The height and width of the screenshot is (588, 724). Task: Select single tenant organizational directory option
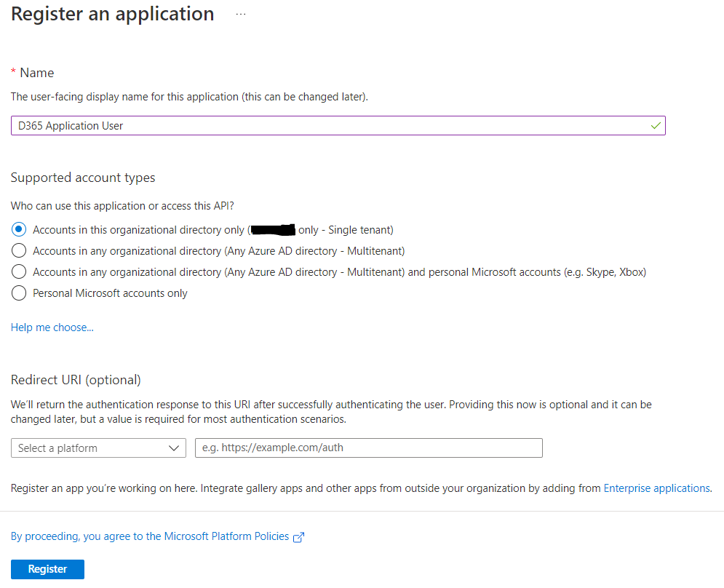[x=19, y=230]
